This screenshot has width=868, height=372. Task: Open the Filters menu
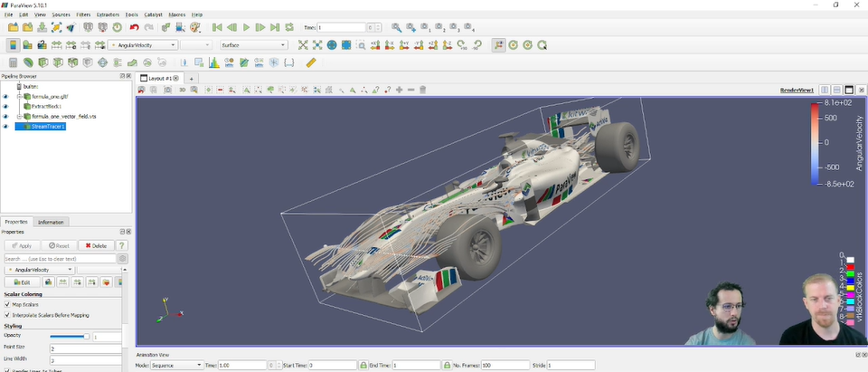click(x=83, y=15)
